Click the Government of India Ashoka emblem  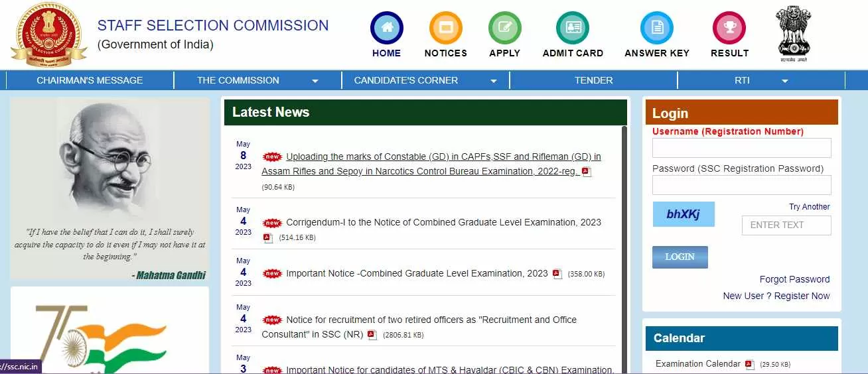coord(794,33)
